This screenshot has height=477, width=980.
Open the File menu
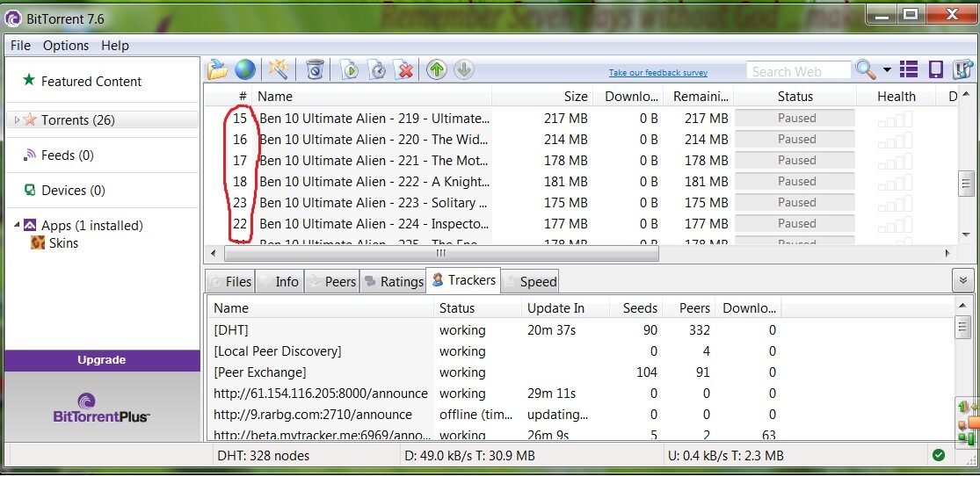point(20,46)
